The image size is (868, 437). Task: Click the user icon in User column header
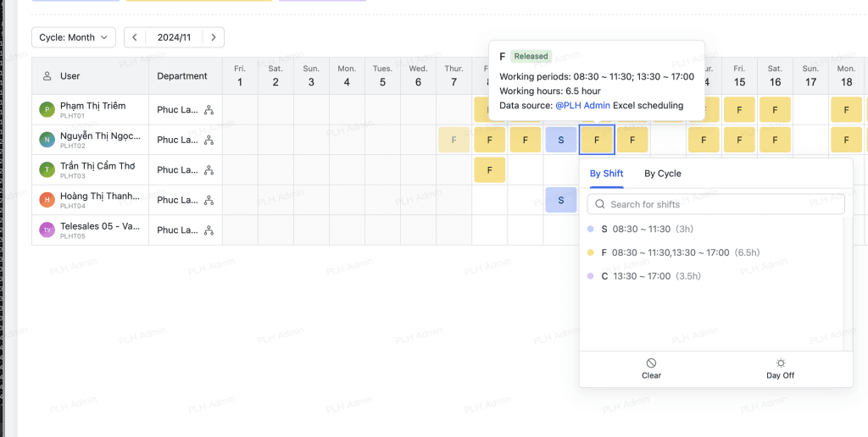(47, 76)
